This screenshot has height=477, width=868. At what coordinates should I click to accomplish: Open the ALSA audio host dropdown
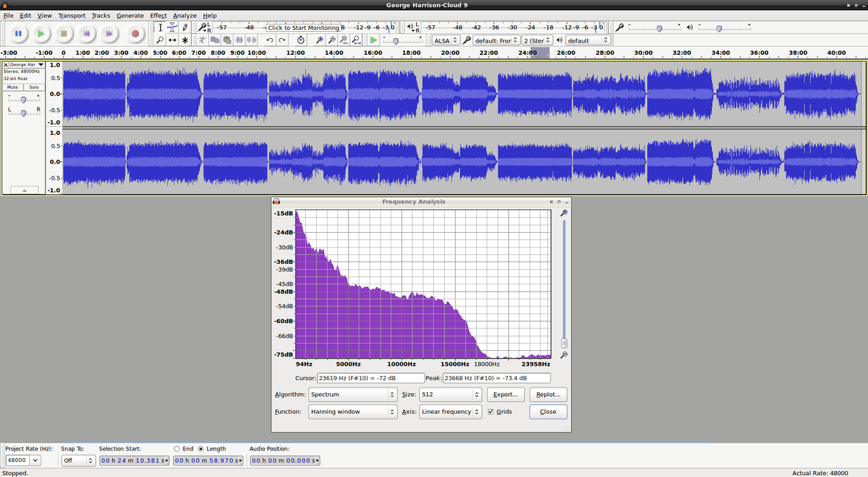(x=446, y=40)
